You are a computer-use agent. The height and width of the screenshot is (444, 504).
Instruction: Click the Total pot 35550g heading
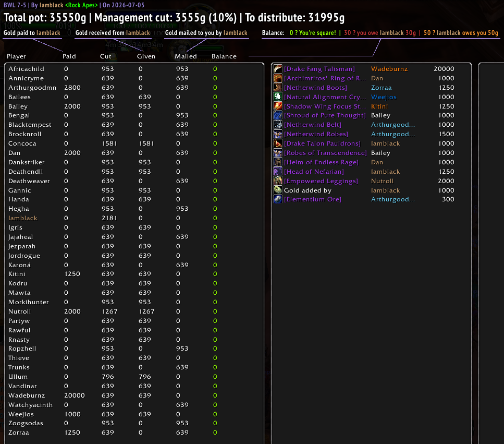tap(45, 18)
